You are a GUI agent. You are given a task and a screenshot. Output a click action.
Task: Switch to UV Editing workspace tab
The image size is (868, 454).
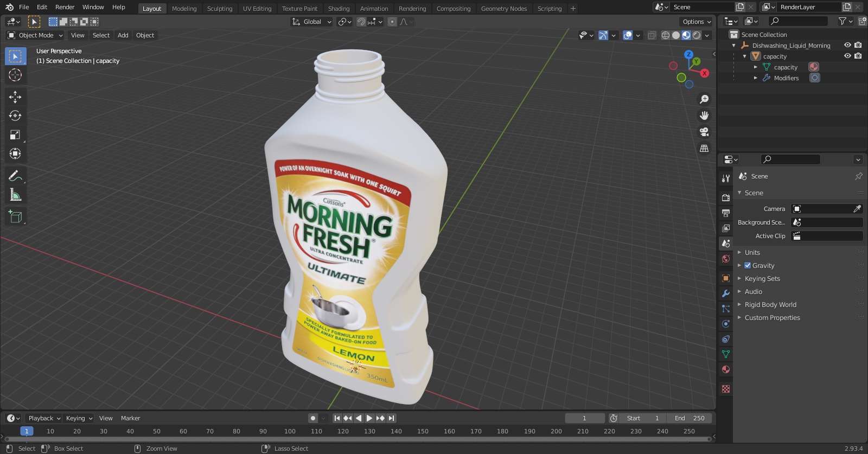pyautogui.click(x=257, y=9)
